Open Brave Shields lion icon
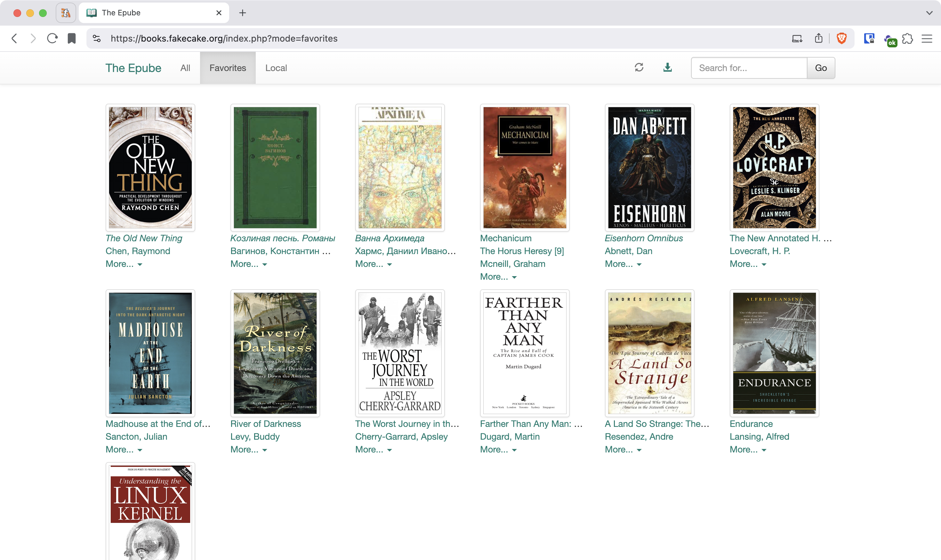This screenshot has width=941, height=560. pos(841,38)
